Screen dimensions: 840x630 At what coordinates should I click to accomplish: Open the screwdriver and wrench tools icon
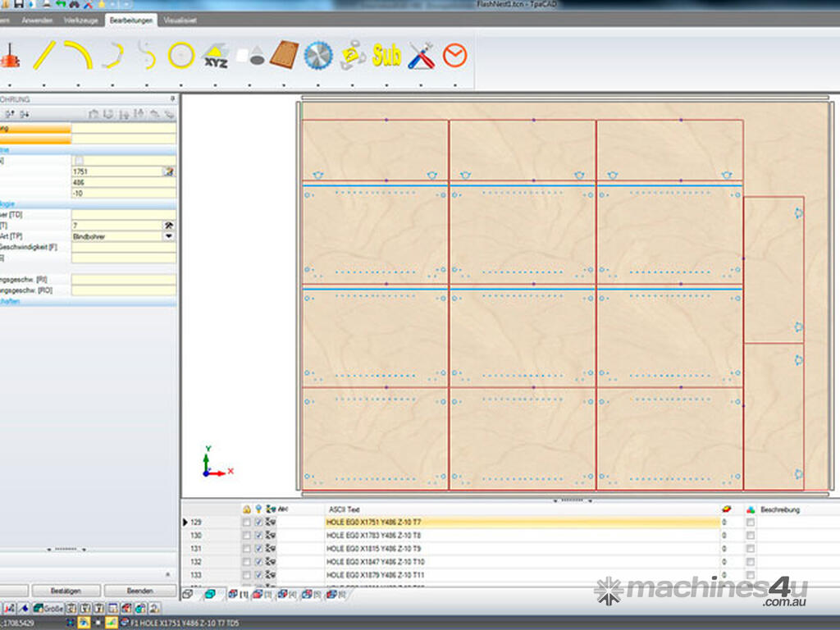coord(421,55)
